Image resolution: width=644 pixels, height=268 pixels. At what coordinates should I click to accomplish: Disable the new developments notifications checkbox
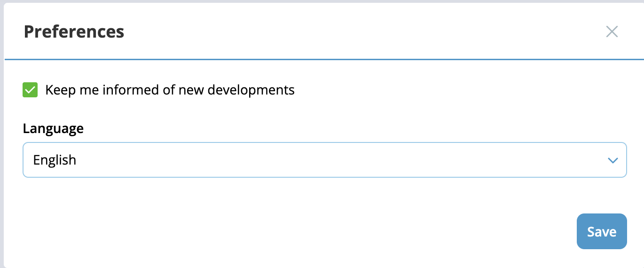pyautogui.click(x=30, y=90)
